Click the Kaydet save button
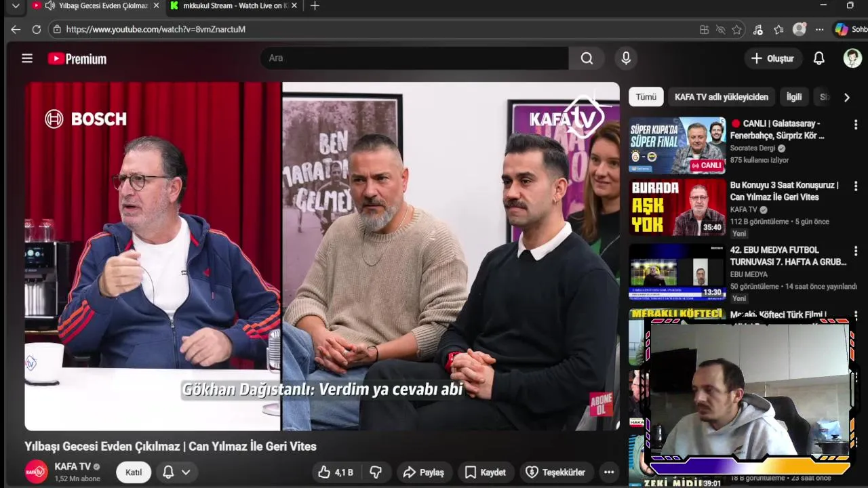Viewport: 868px width, 488px height. click(x=486, y=472)
